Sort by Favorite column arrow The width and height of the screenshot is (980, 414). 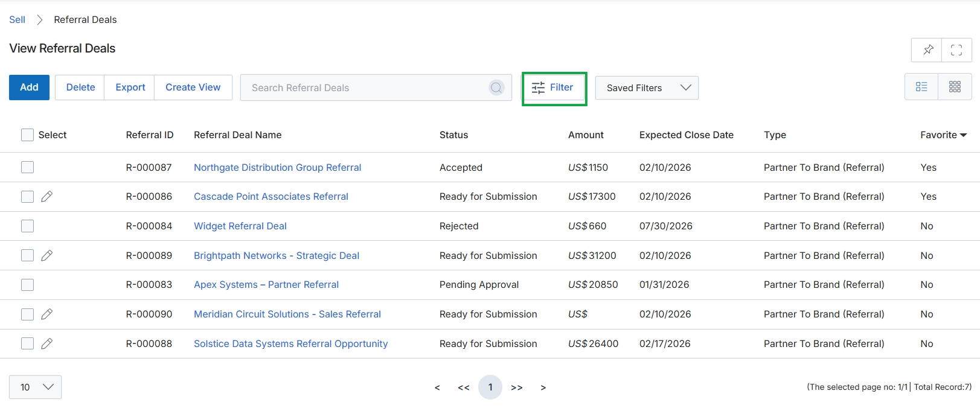(x=963, y=135)
